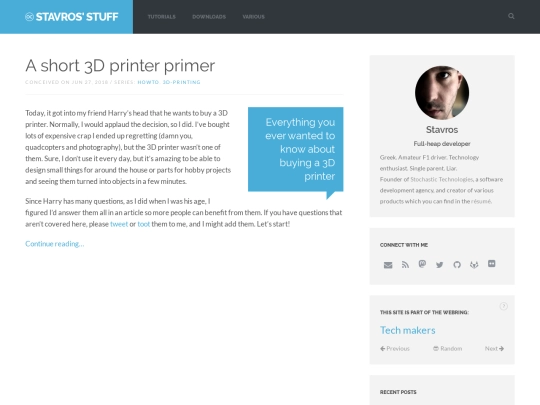The width and height of the screenshot is (540, 405).
Task: Open the Downloads menu
Action: point(209,17)
